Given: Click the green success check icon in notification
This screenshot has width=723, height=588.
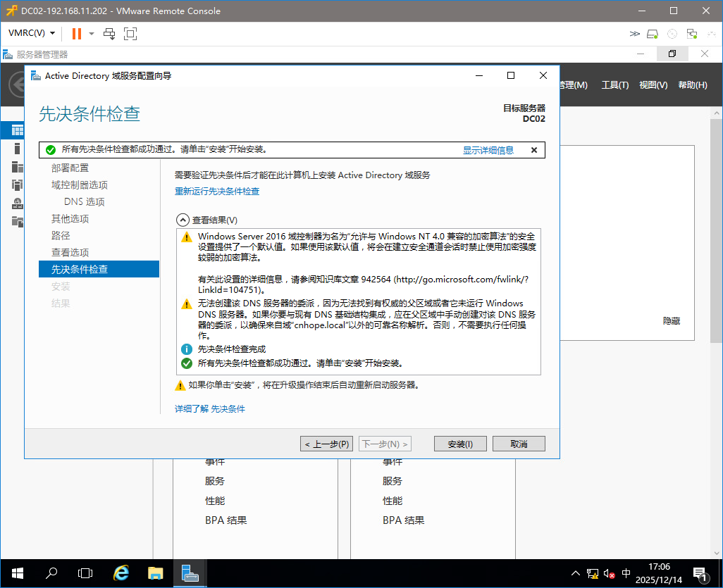Looking at the screenshot, I should pyautogui.click(x=51, y=150).
